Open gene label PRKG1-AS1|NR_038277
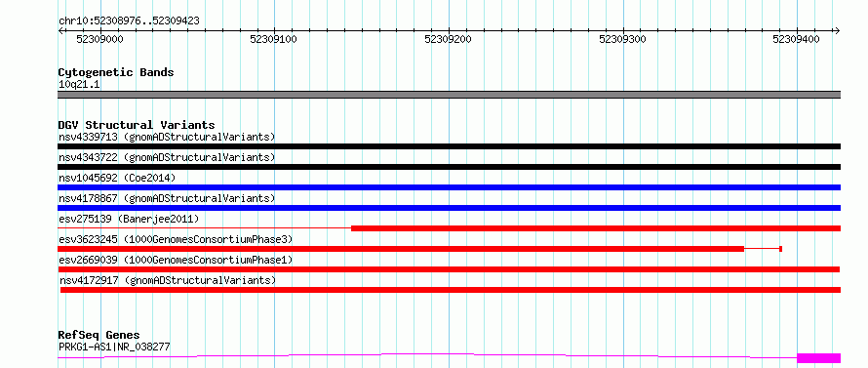This screenshot has height=368, width=868. (114, 347)
